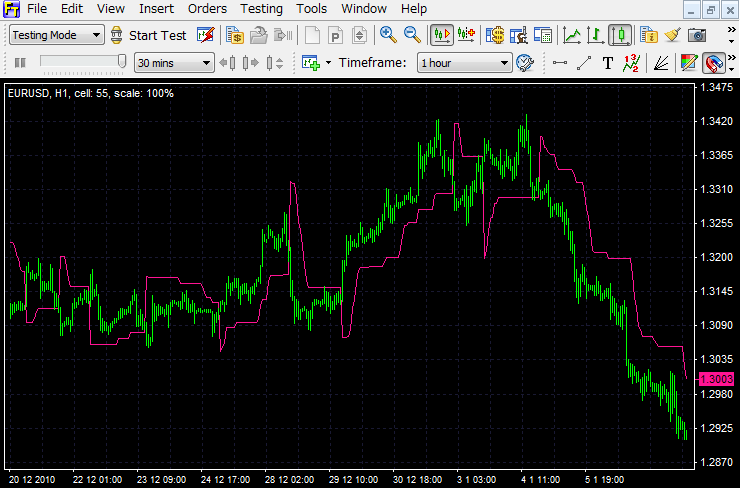Toggle the magnet snap mode
The width and height of the screenshot is (740, 488).
click(714, 63)
